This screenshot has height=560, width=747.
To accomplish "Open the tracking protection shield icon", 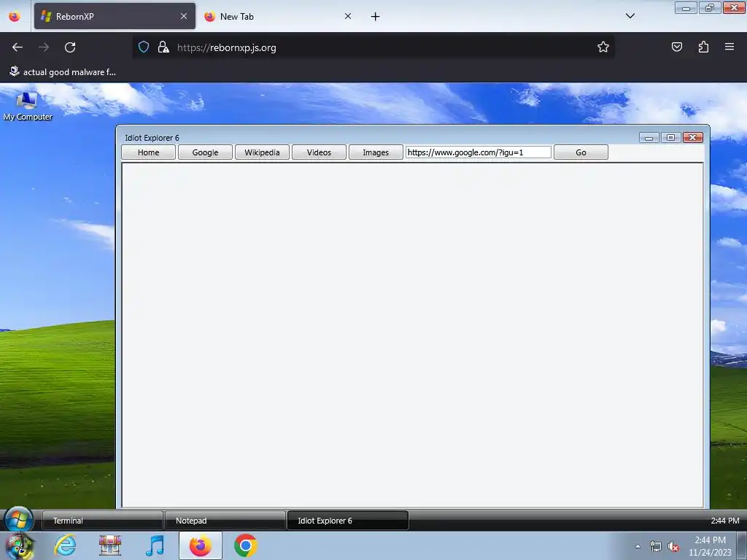I will [x=144, y=47].
